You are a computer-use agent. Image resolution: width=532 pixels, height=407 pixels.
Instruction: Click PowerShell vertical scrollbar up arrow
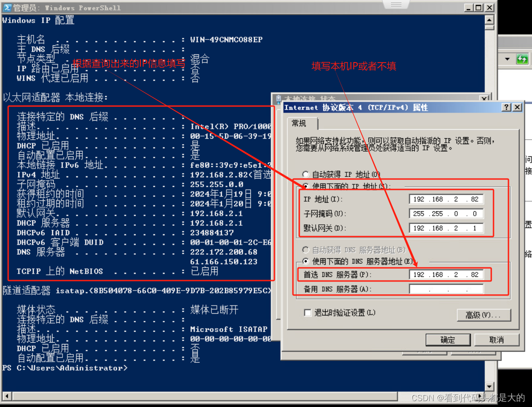489,20
